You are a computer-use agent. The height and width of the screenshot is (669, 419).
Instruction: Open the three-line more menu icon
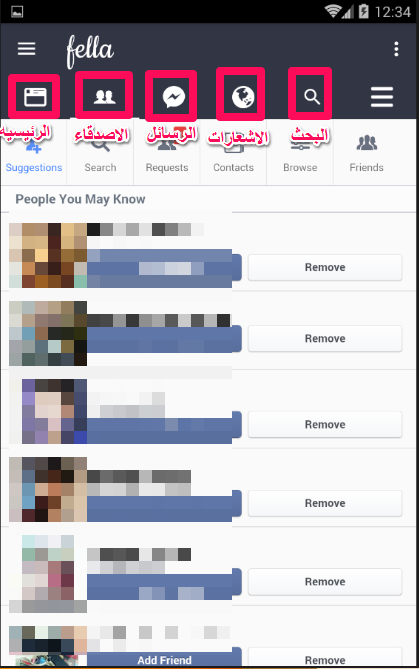click(x=382, y=97)
